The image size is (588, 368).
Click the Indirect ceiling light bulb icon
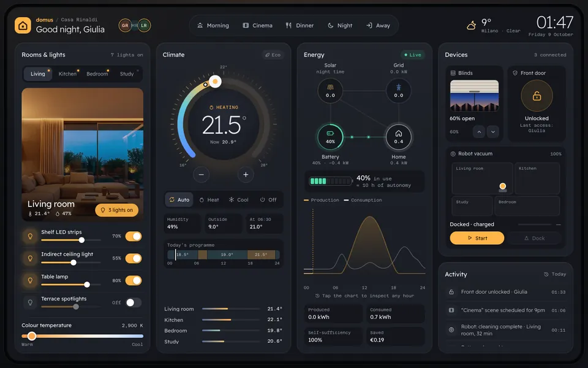coord(30,258)
